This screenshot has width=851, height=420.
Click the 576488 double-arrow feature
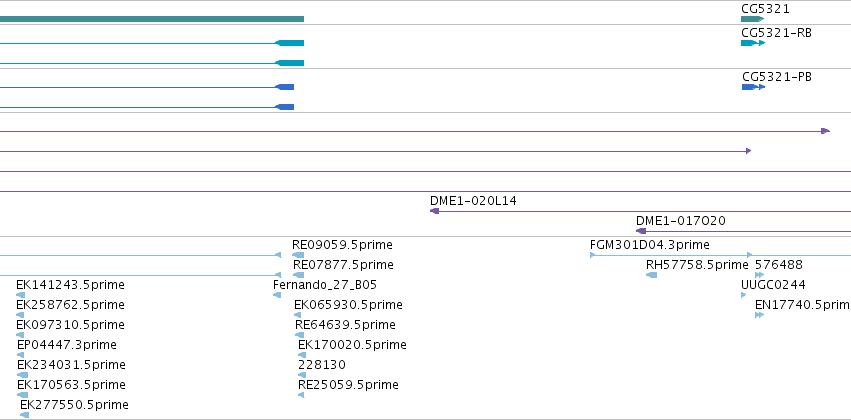(x=759, y=275)
